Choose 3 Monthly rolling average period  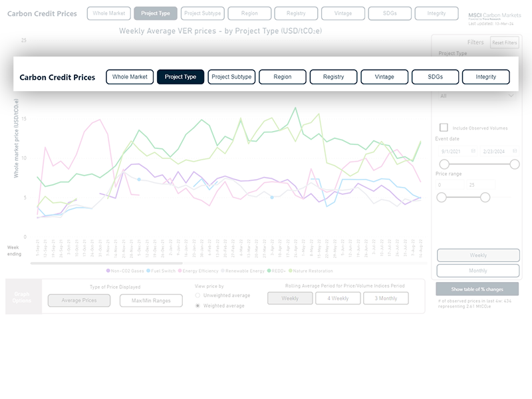(x=386, y=298)
